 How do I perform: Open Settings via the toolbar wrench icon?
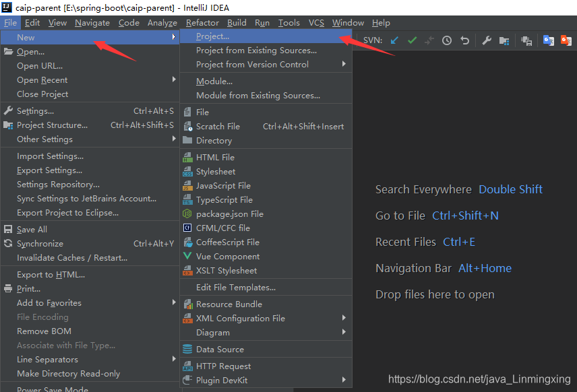coord(487,40)
